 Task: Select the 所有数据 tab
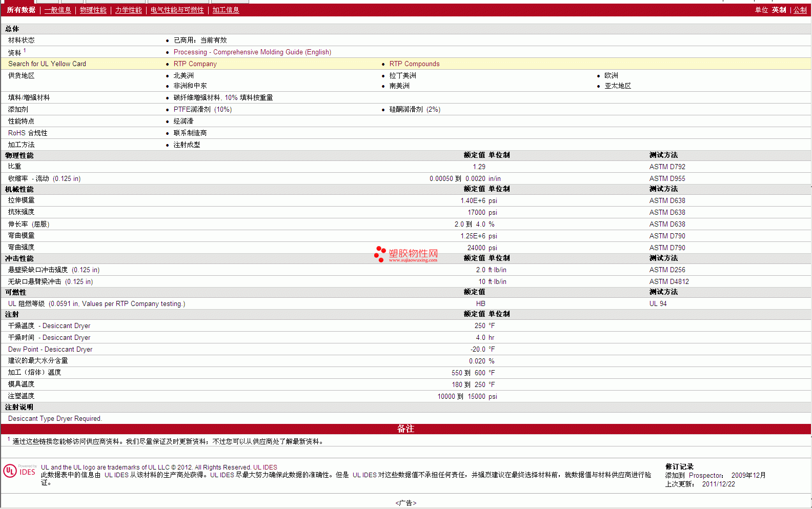(21, 10)
